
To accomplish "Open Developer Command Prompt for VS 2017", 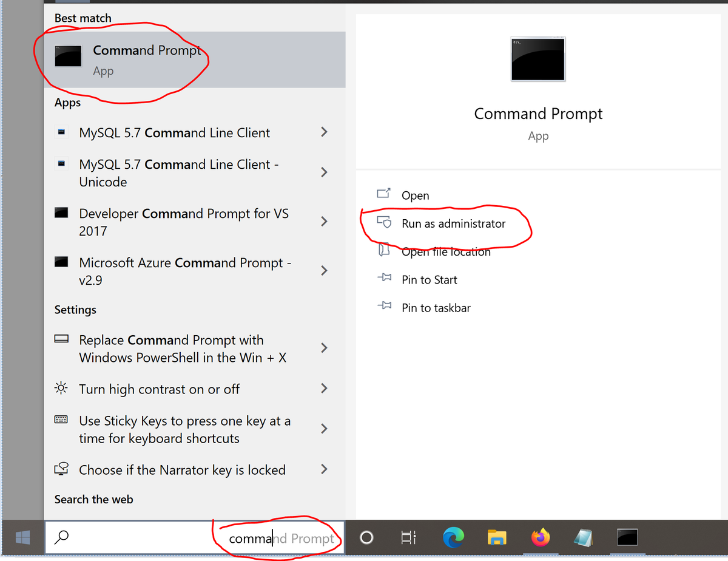I will click(184, 222).
